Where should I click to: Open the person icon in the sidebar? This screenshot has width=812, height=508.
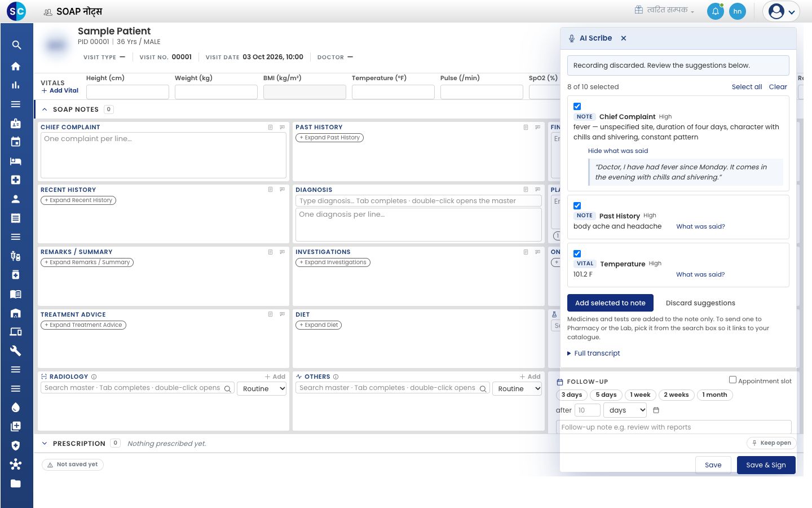pyautogui.click(x=16, y=199)
